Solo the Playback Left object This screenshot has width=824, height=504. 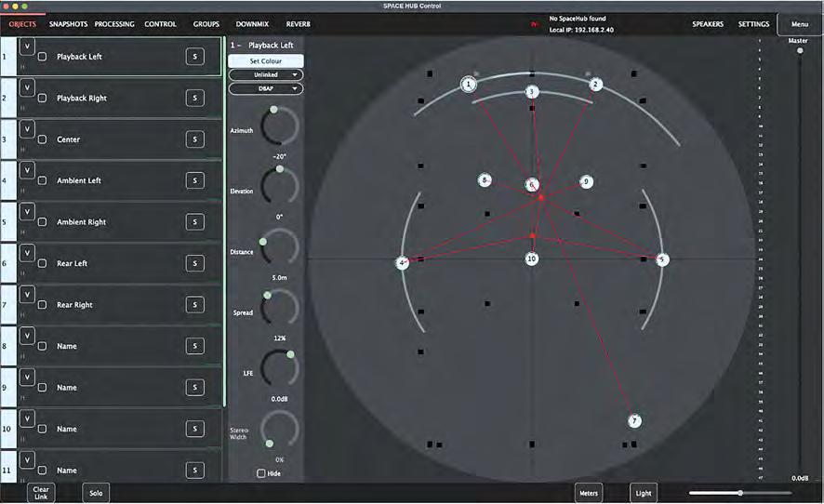195,57
